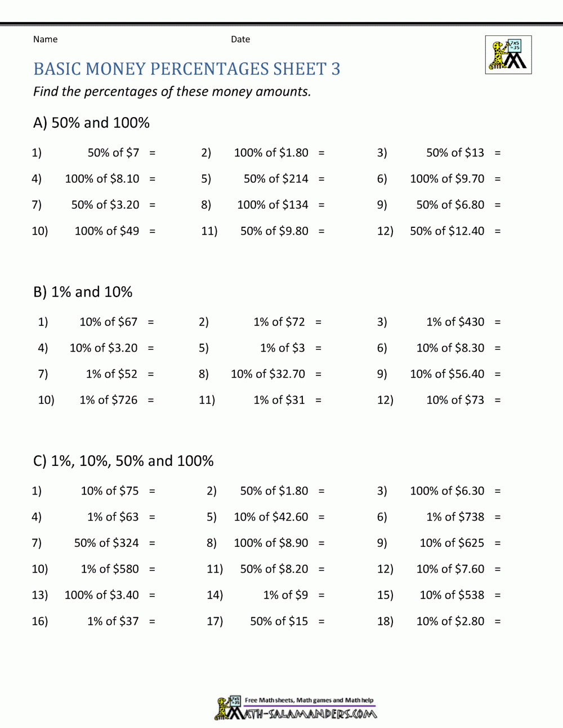The image size is (563, 728).
Task: Click the instruction line about finding percentages
Action: tap(172, 92)
